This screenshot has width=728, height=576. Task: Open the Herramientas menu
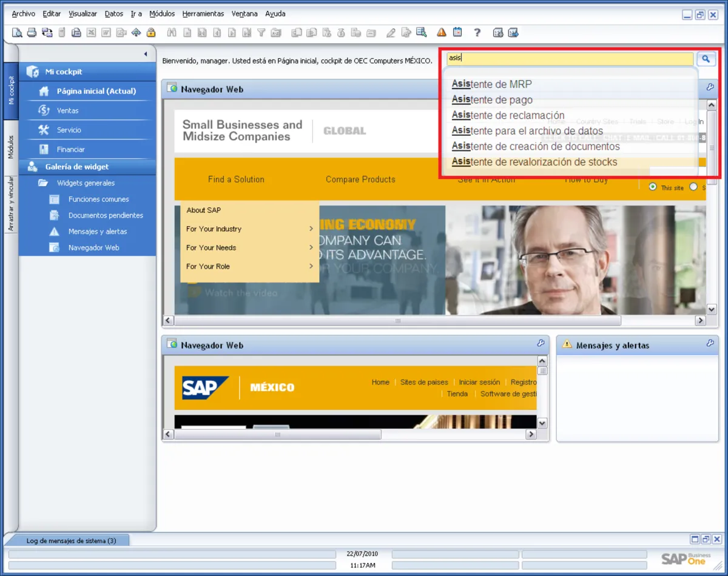203,13
